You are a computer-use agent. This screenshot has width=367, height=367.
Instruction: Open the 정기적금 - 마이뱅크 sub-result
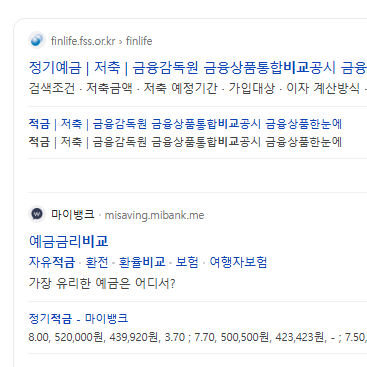click(x=78, y=319)
